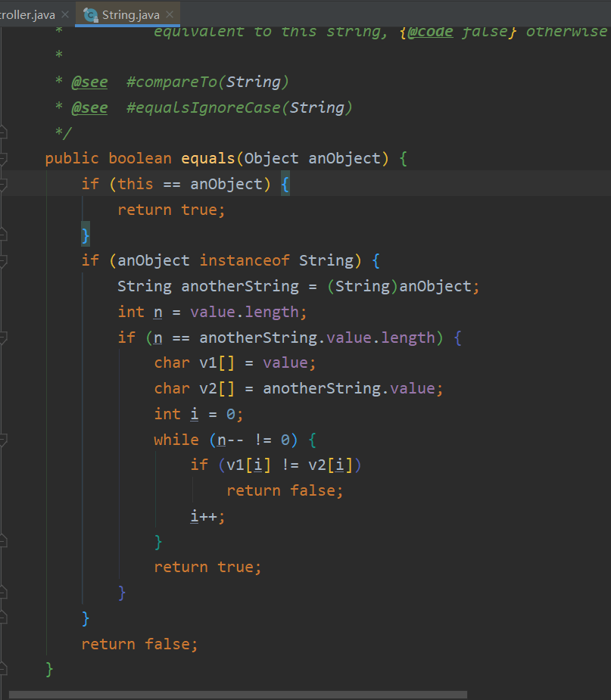Click the first @see tag link
The height and width of the screenshot is (700, 611).
point(89,81)
